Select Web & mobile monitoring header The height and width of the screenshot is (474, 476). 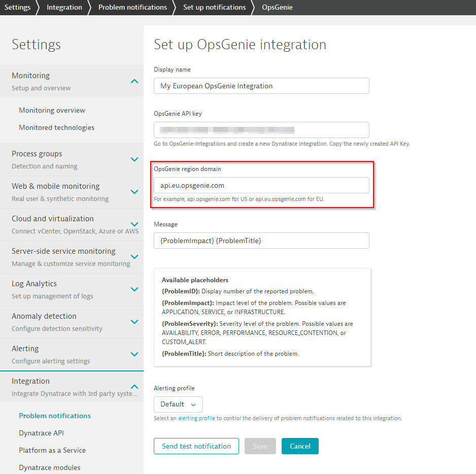[x=72, y=192]
